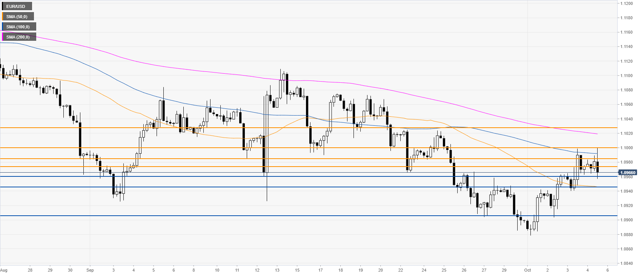
Task: Click the 1.0840 price axis label
Action: 627,263
